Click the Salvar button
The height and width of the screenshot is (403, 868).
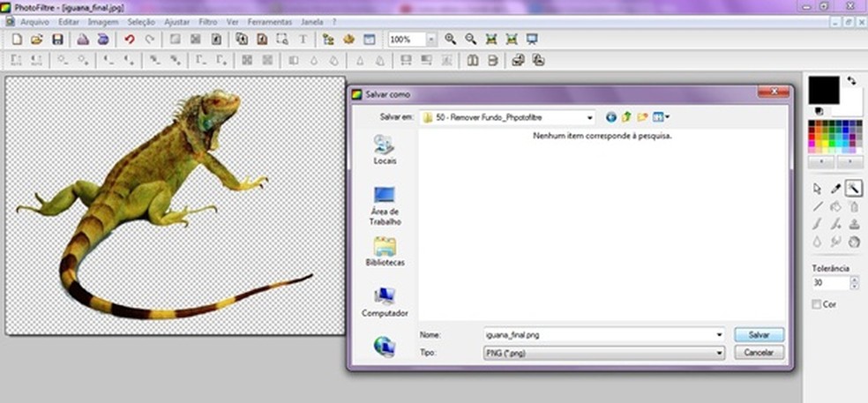point(759,335)
